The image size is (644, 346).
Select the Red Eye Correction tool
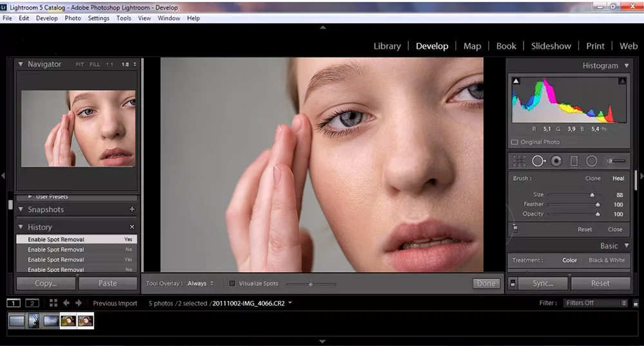tap(556, 161)
